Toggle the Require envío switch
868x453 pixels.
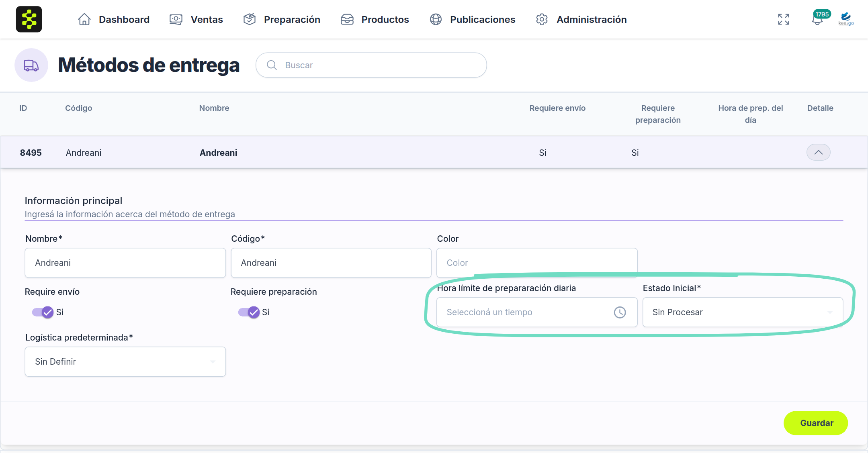(x=43, y=312)
